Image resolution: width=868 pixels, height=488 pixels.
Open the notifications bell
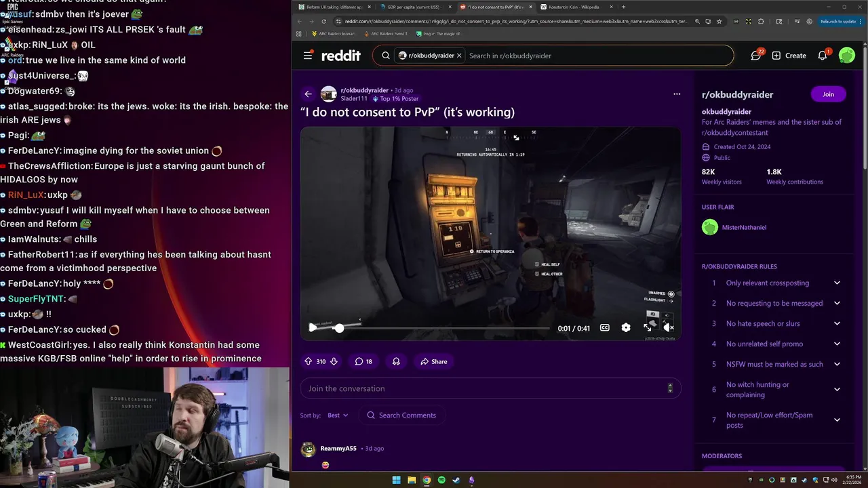(x=823, y=56)
